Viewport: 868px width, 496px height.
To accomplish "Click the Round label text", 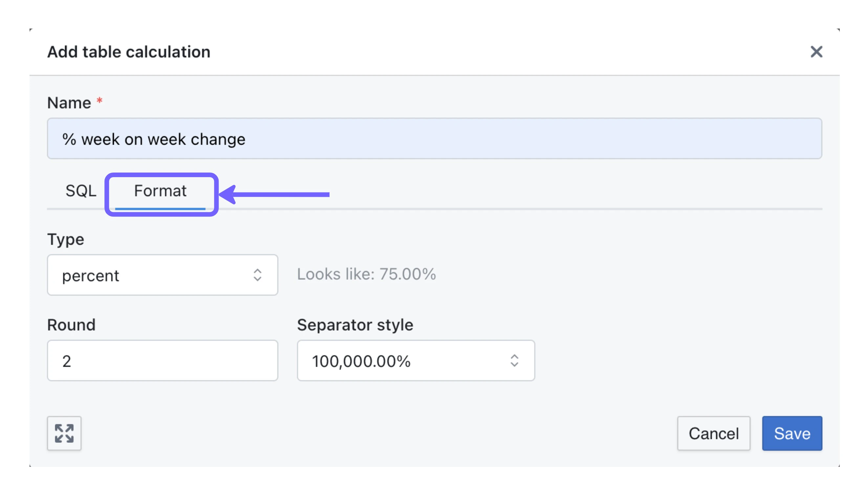I will click(71, 325).
